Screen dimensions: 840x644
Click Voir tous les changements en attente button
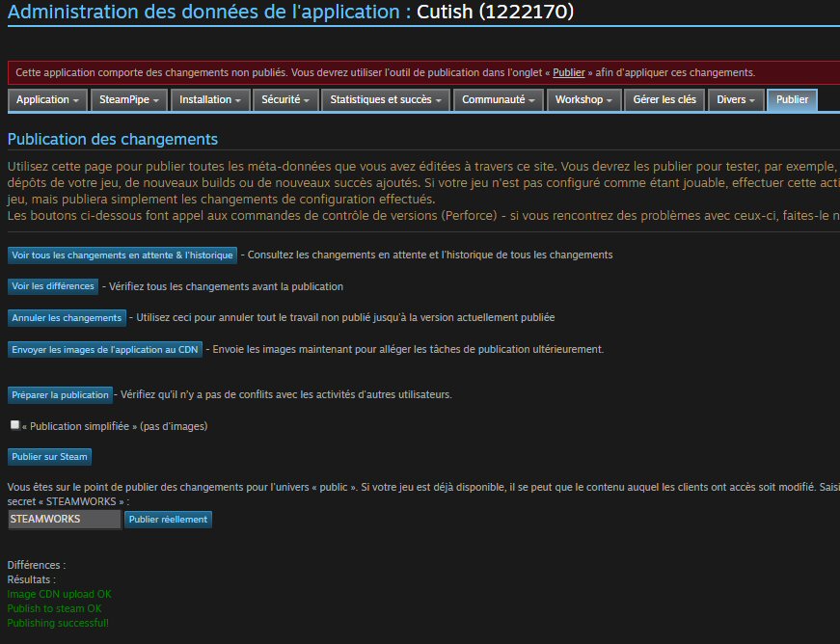(x=122, y=255)
